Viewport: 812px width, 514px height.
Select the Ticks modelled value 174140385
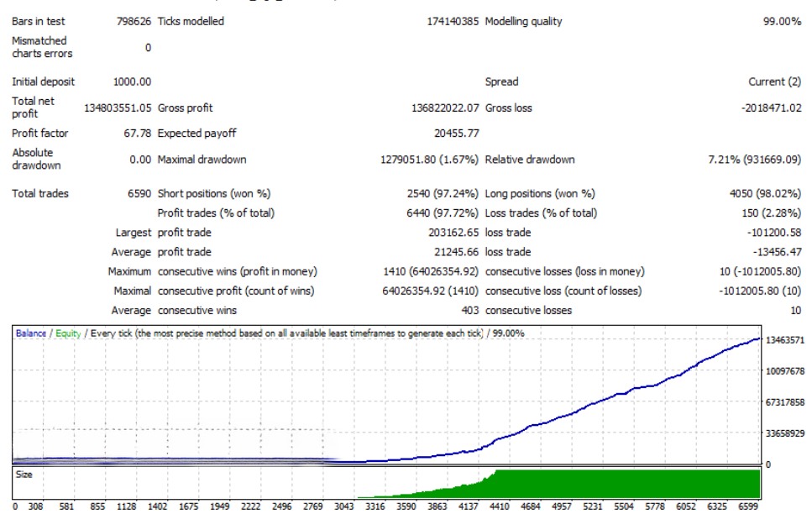(x=453, y=21)
